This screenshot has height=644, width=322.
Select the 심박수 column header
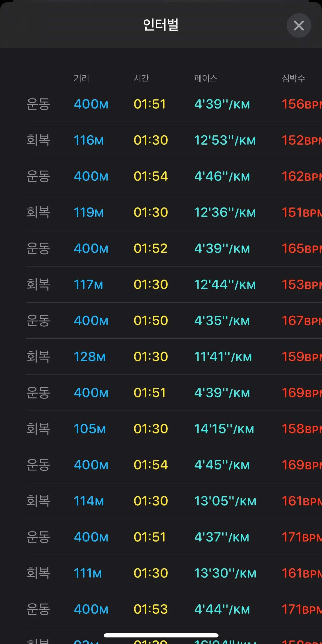click(x=293, y=78)
